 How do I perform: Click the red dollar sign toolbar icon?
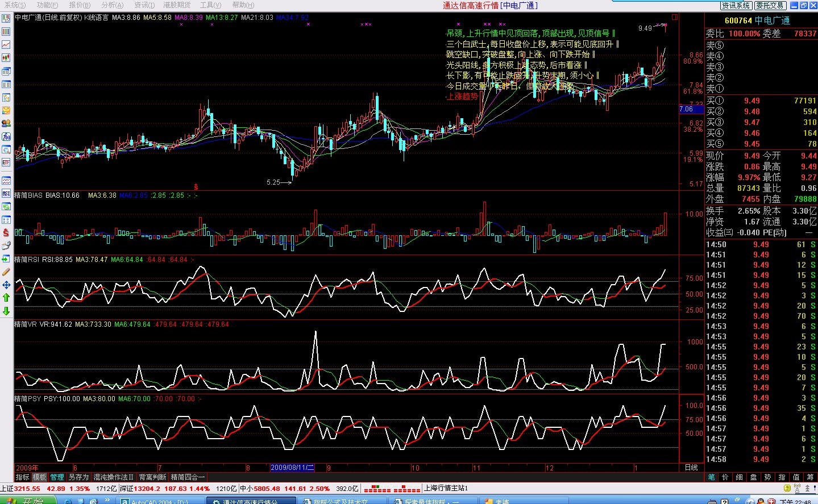click(x=6, y=232)
